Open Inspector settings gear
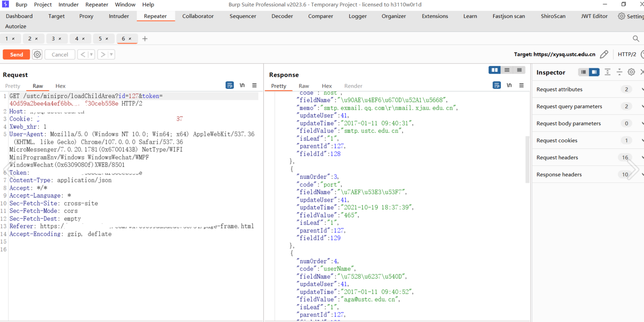The image size is (644, 322). point(631,72)
